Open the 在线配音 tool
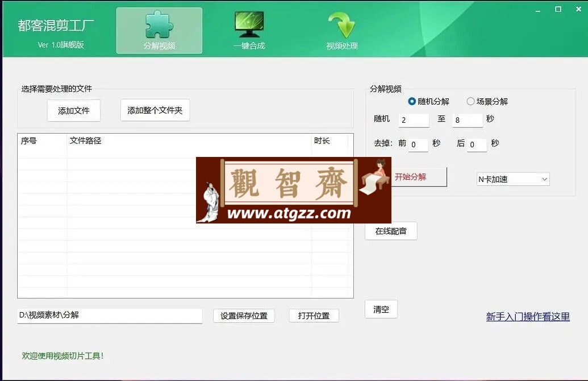Screen dimensions: 588x381 click(391, 231)
